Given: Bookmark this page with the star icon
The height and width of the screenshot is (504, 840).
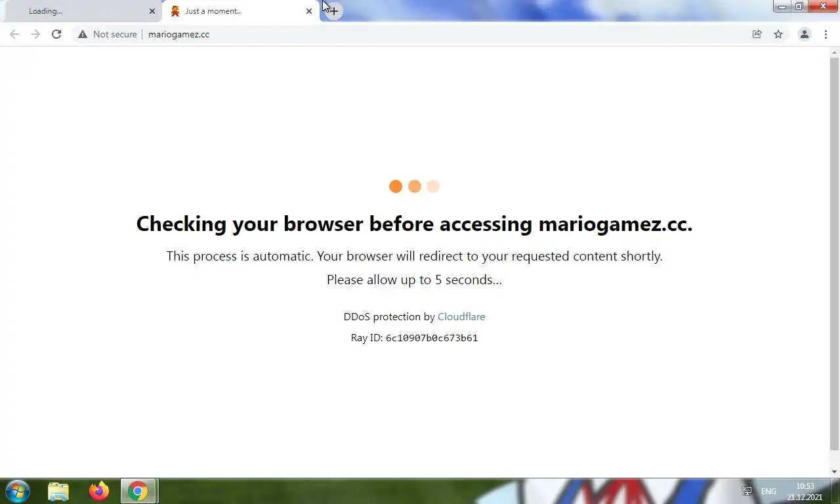Looking at the screenshot, I should point(778,34).
